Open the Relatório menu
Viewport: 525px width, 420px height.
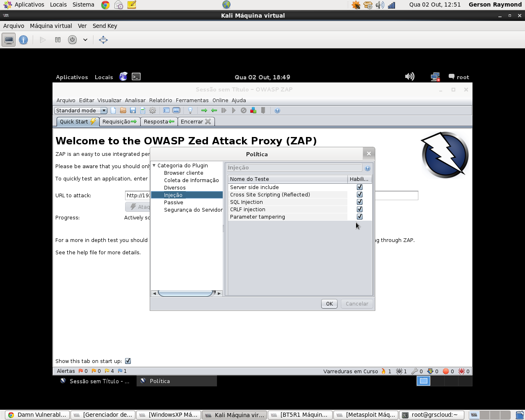161,100
